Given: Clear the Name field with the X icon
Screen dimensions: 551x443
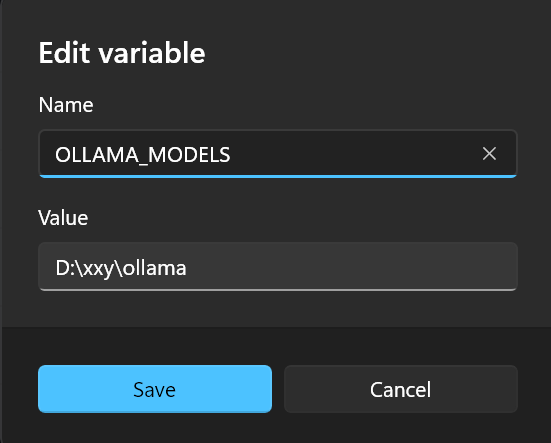Looking at the screenshot, I should point(489,154).
